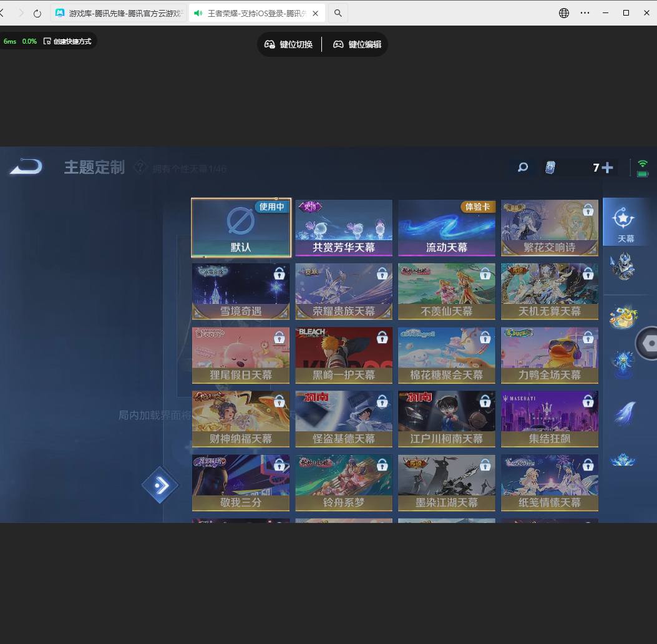Select the 天幕 sidebar tab

tap(624, 222)
